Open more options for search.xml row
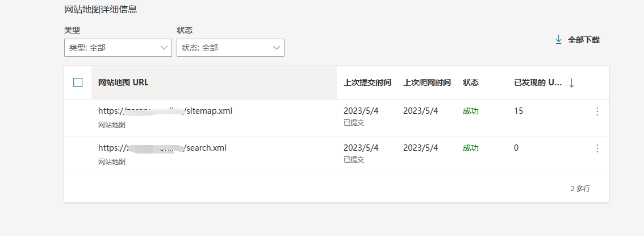Screen dimensions: 644x236 [x=597, y=148]
